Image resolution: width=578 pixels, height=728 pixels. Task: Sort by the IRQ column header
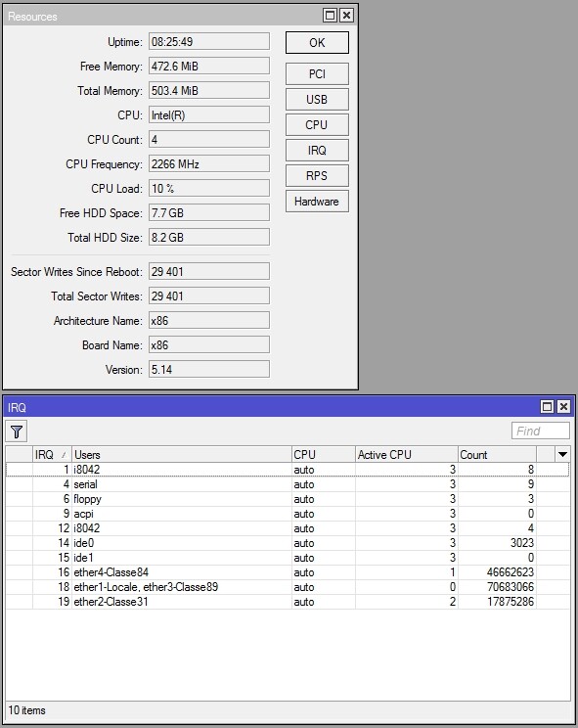[x=52, y=455]
